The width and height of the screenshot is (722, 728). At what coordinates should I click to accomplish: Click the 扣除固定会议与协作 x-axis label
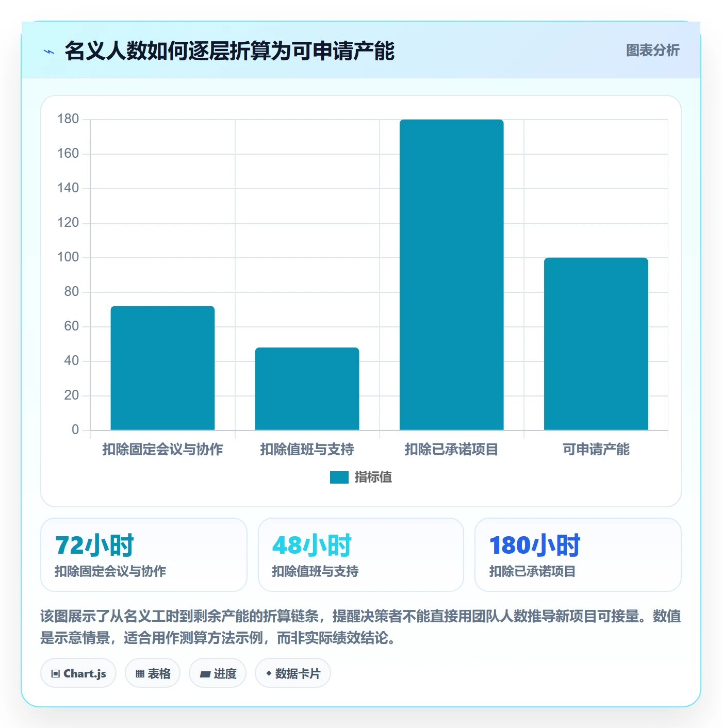[162, 450]
